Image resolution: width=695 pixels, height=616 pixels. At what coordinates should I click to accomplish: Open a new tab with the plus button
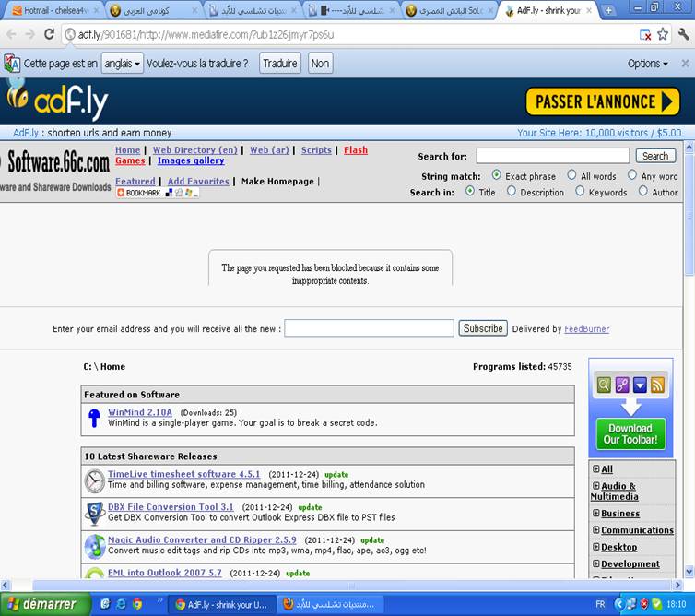(x=608, y=11)
